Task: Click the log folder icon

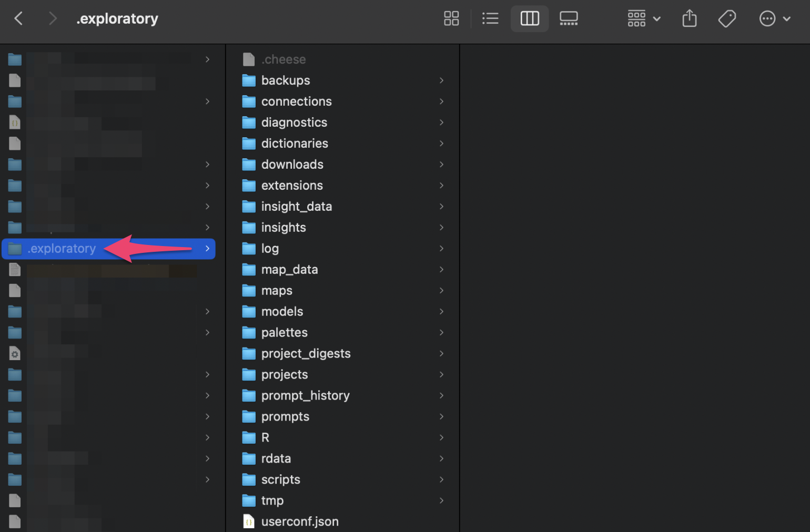Action: (x=249, y=249)
